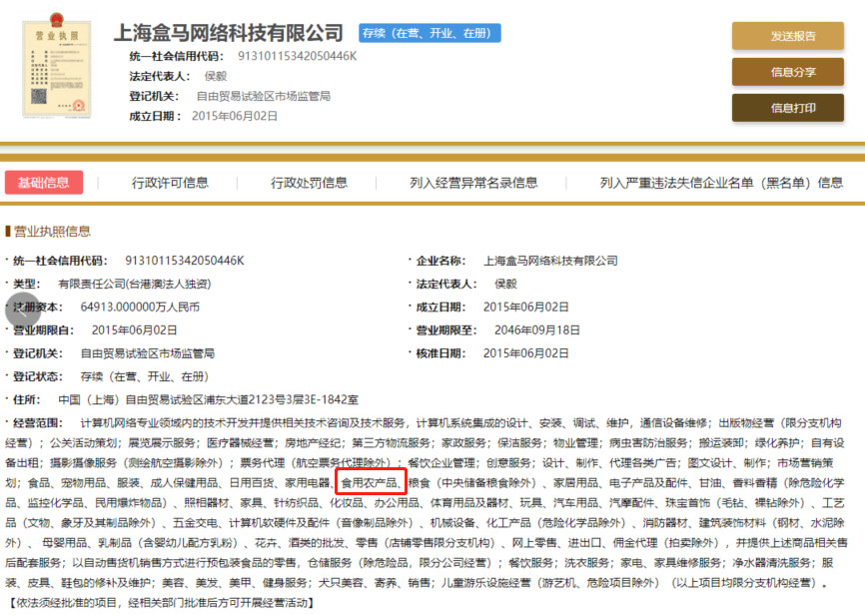Click credit code 91310115342050446K in header

click(x=298, y=56)
